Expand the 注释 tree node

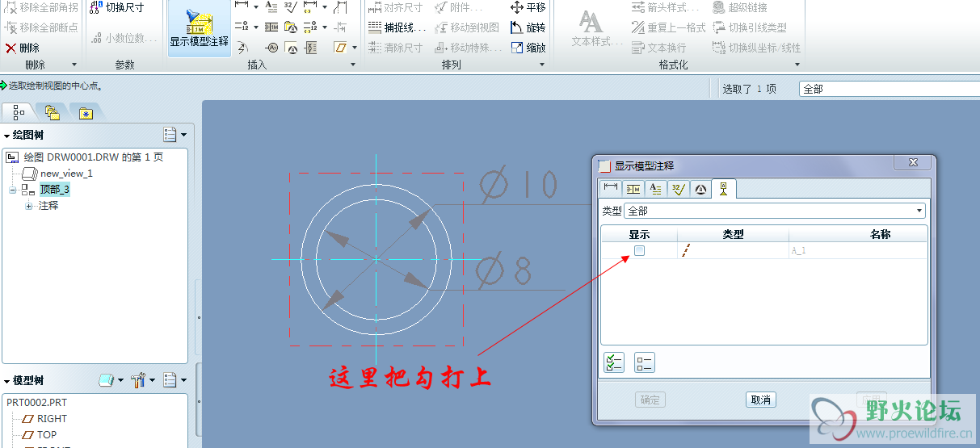29,206
